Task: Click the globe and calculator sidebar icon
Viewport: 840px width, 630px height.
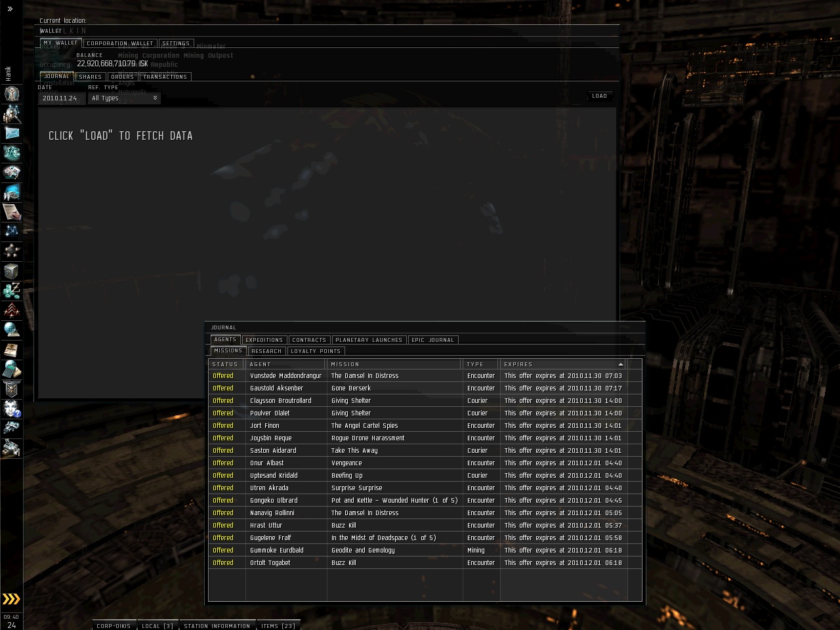Action: coord(12,369)
